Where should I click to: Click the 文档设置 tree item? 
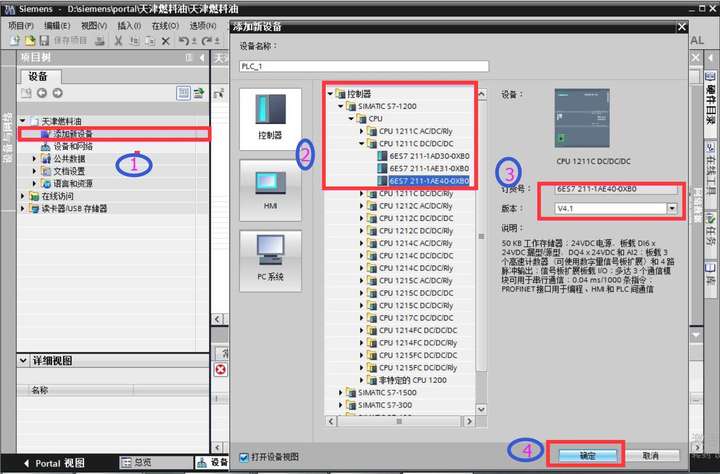(69, 171)
